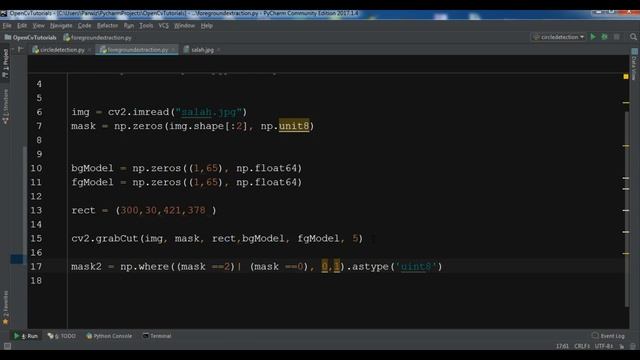Toggle tool window bars icon in status bar
The image size is (640, 360).
pos(7,346)
